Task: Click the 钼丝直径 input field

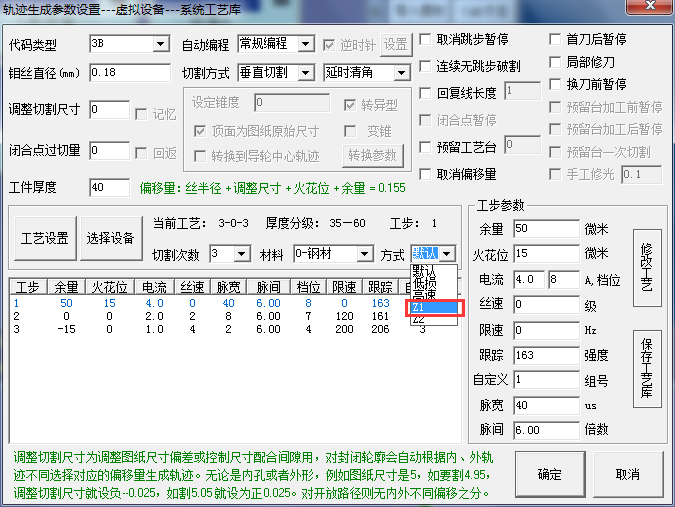Action: [129, 73]
